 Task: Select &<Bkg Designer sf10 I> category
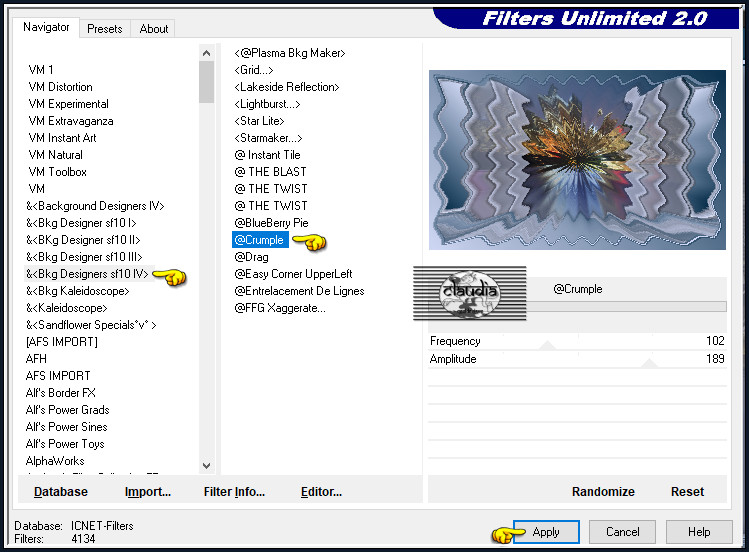[81, 223]
